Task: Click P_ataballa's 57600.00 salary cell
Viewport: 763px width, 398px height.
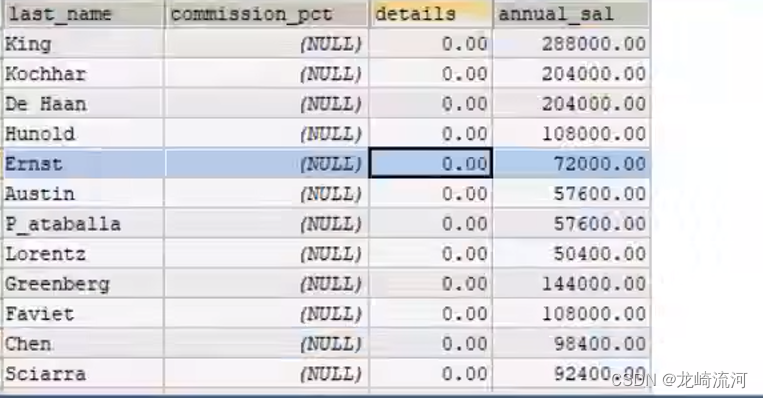Action: click(x=571, y=224)
